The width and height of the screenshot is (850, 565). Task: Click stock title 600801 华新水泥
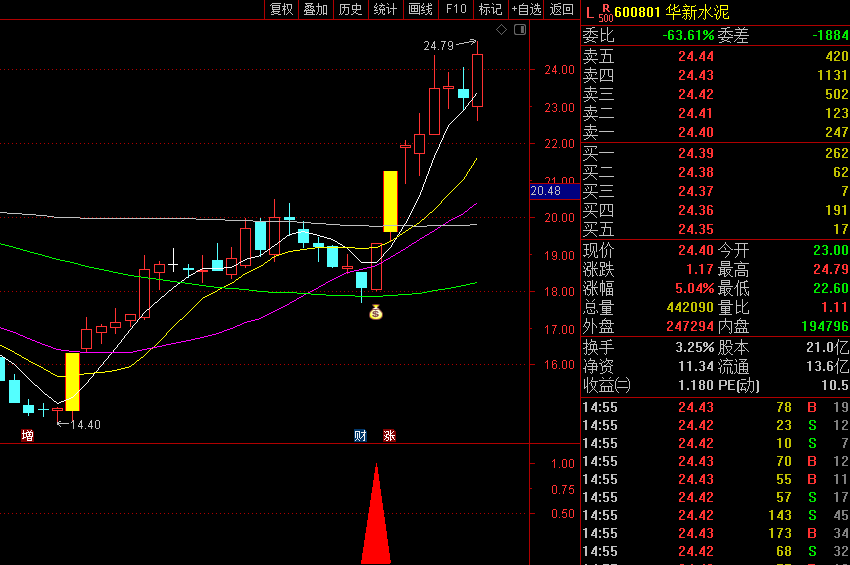672,12
